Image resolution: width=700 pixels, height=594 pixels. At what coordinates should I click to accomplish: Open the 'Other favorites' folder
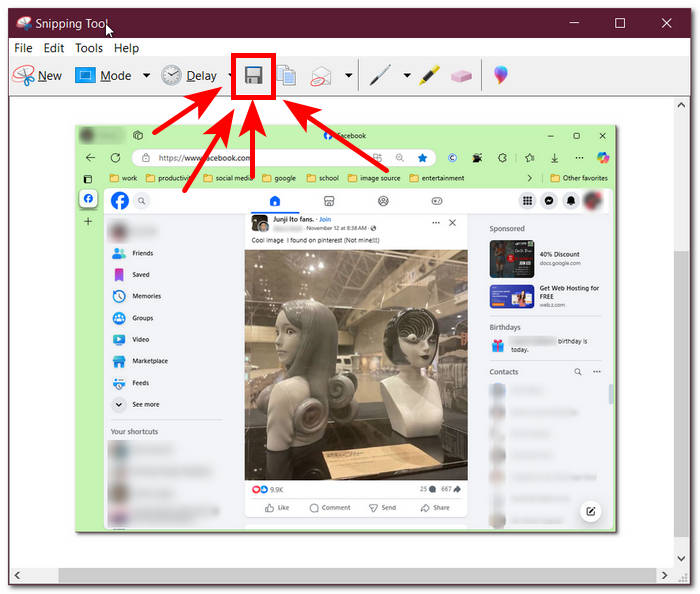coord(579,178)
